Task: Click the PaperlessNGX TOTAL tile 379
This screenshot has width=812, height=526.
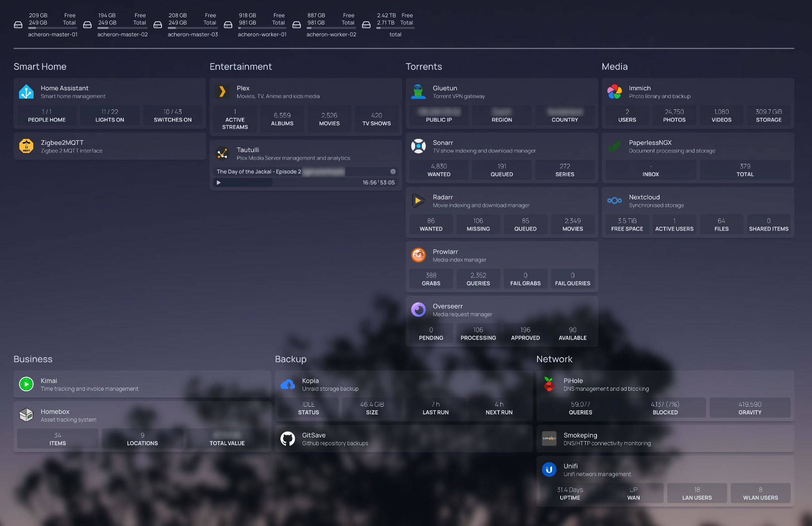Action: (x=745, y=170)
